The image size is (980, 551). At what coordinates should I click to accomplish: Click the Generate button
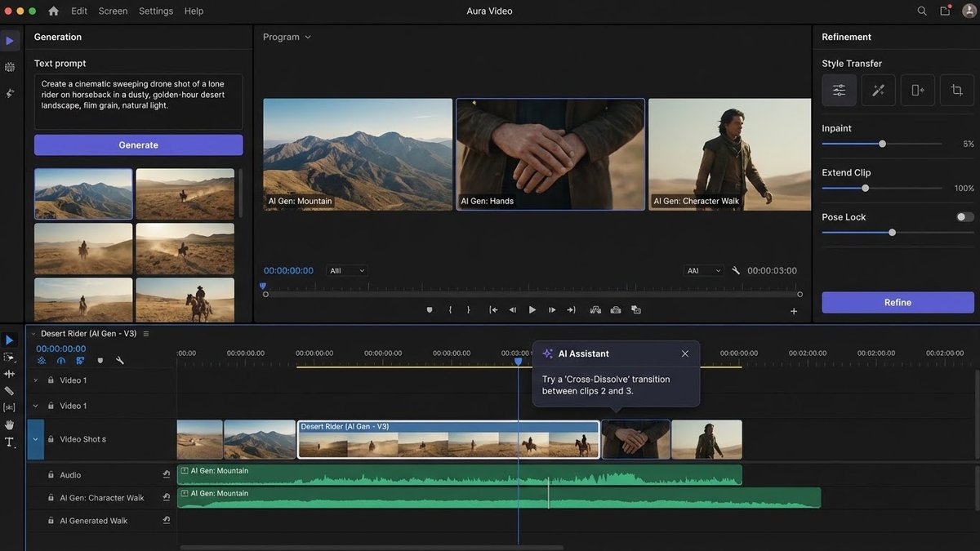(138, 145)
